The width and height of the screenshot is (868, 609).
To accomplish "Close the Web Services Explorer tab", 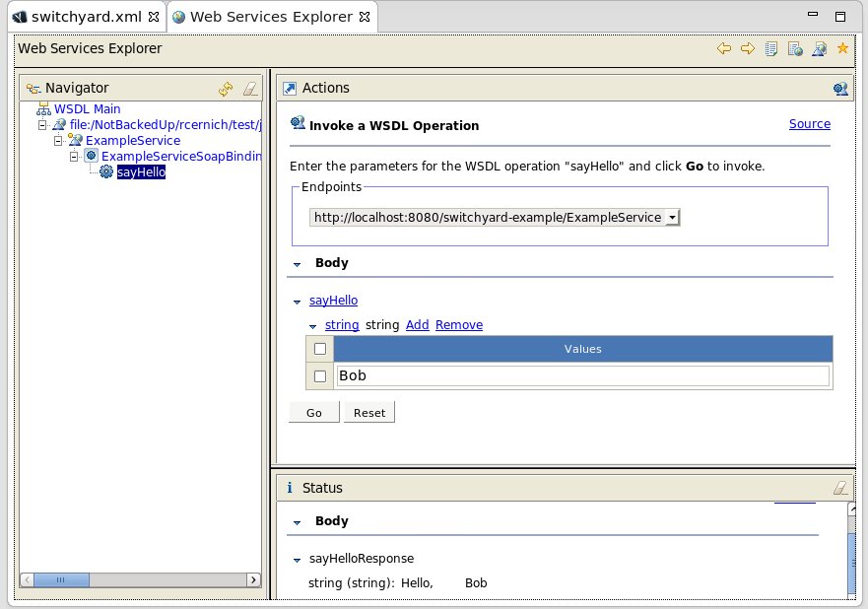I will (x=365, y=17).
